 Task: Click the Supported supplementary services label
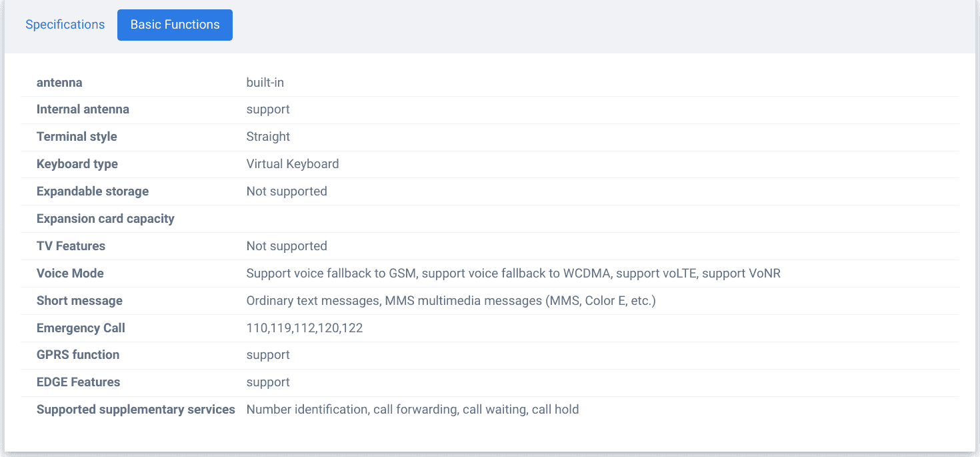click(x=136, y=410)
